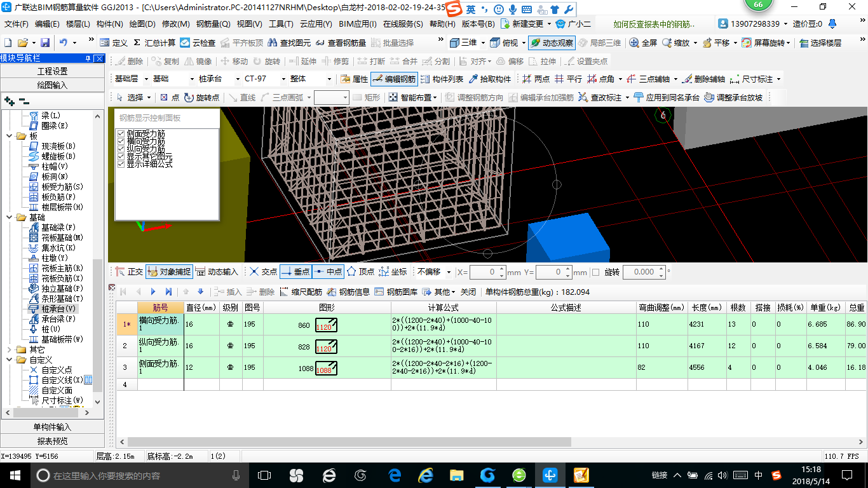Click 全屏 full screen tool

click(643, 43)
